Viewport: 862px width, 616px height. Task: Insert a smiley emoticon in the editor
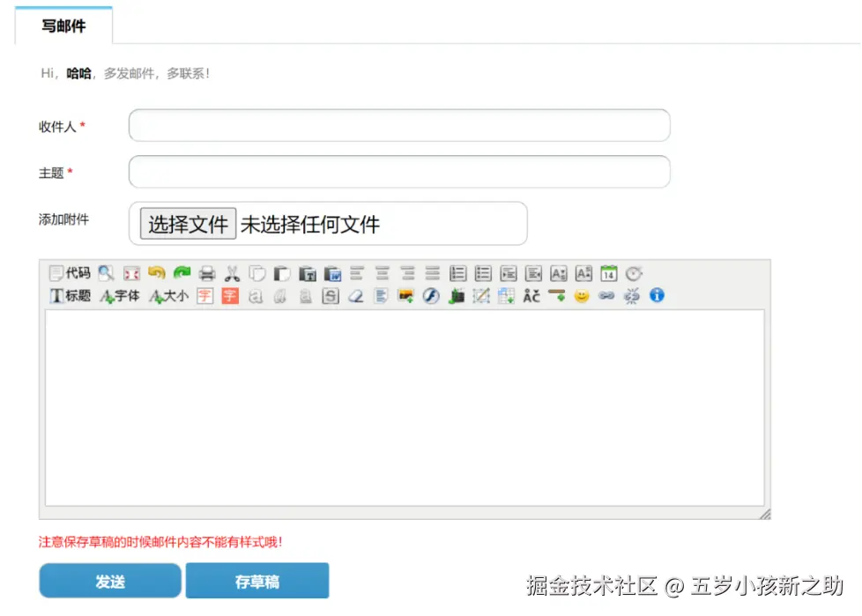[581, 296]
